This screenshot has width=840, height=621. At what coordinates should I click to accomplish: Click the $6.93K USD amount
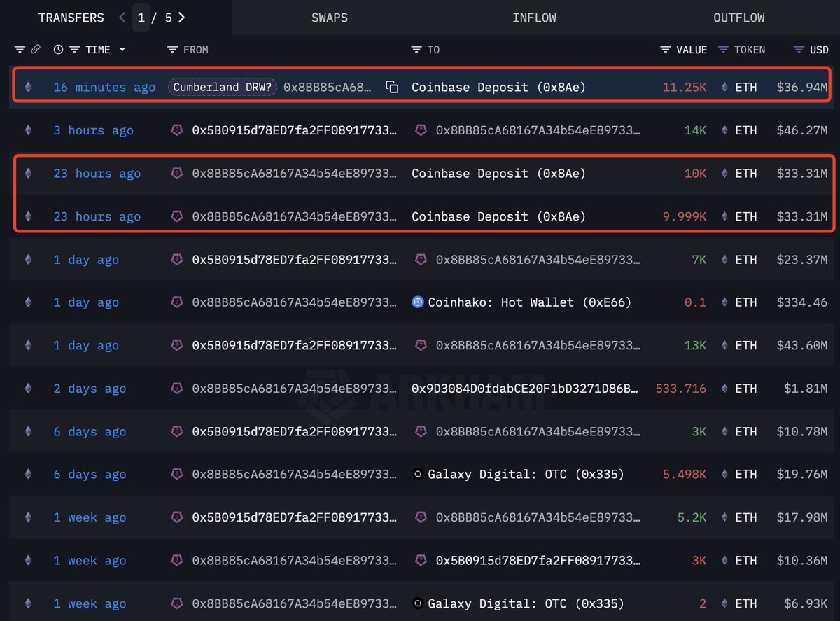[x=806, y=603]
